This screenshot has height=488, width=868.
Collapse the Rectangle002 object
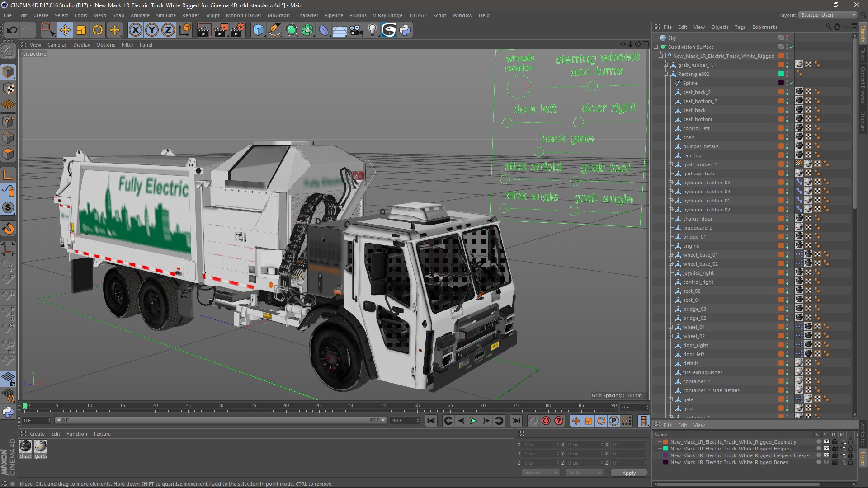tap(665, 74)
